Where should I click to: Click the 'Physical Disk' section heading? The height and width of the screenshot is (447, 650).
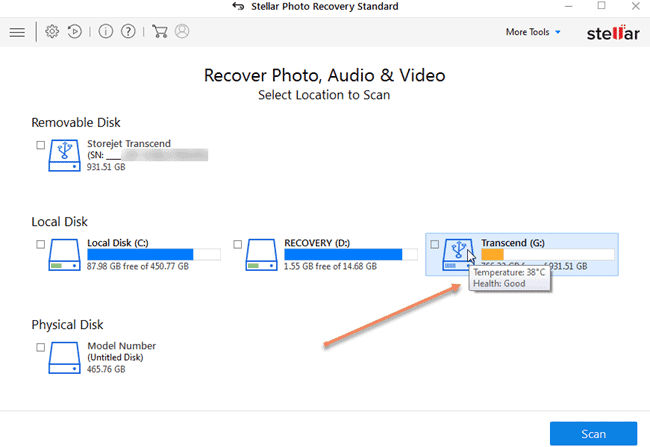point(67,325)
